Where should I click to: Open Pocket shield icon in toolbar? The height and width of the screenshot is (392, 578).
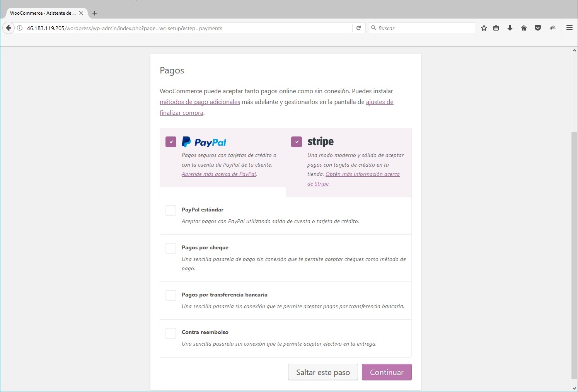(537, 28)
